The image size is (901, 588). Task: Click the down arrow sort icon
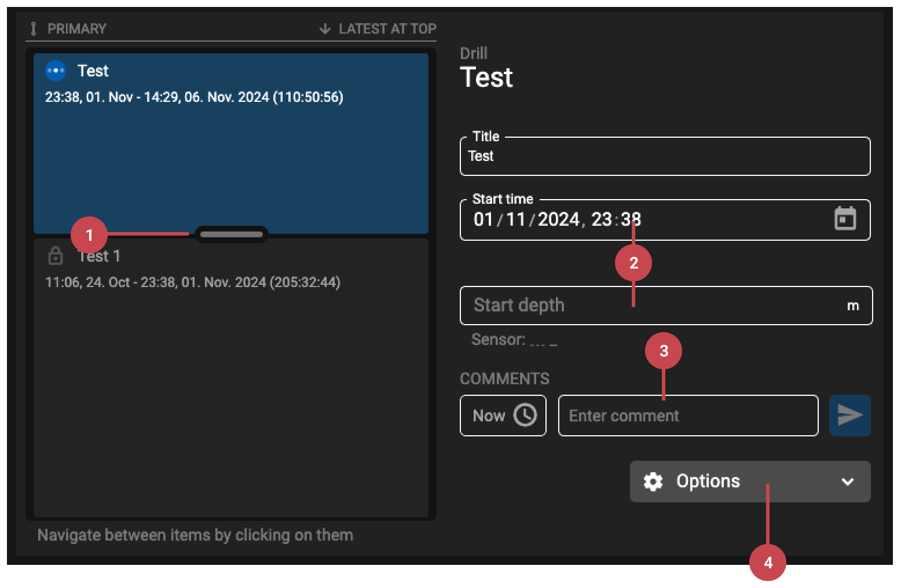(325, 28)
